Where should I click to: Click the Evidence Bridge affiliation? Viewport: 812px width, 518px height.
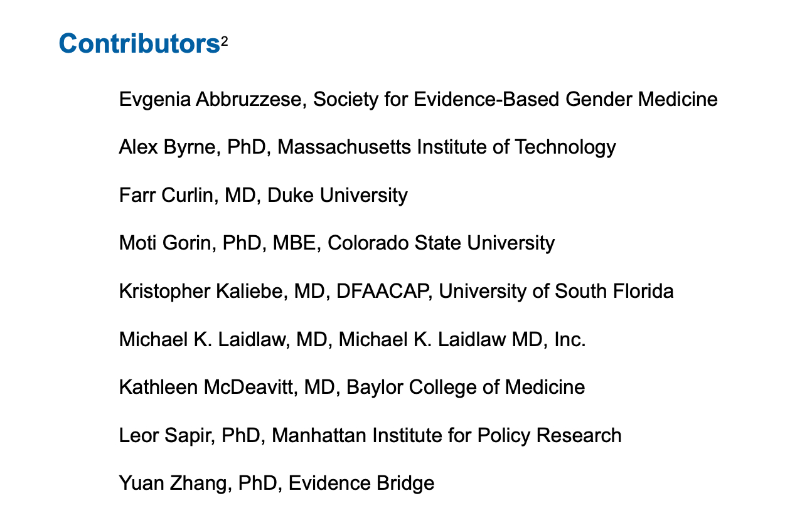(361, 484)
